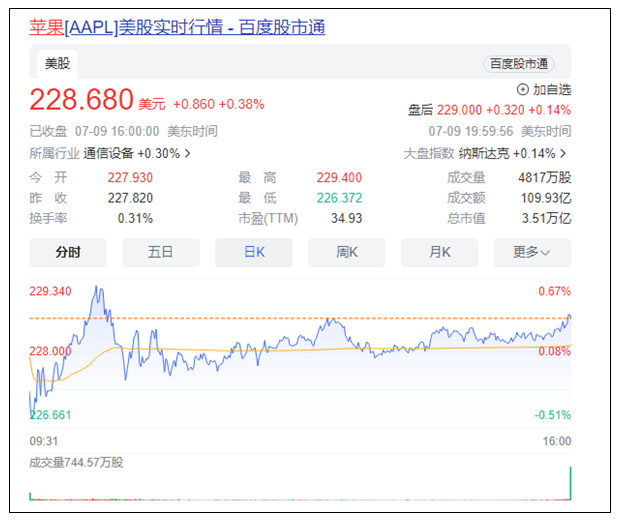Viewport: 619px width, 527px height.
Task: Open the 苹果[AAPL]美股实时行情 title link
Action: (x=177, y=27)
